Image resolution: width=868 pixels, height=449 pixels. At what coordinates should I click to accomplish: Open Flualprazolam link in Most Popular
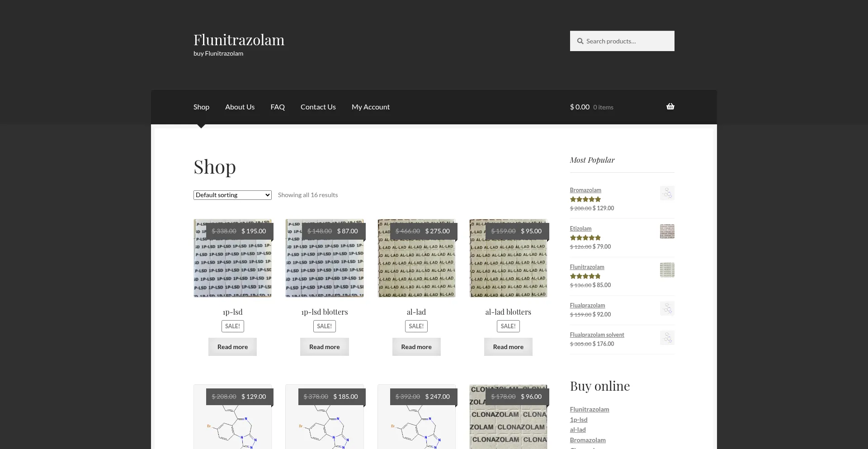pos(587,306)
